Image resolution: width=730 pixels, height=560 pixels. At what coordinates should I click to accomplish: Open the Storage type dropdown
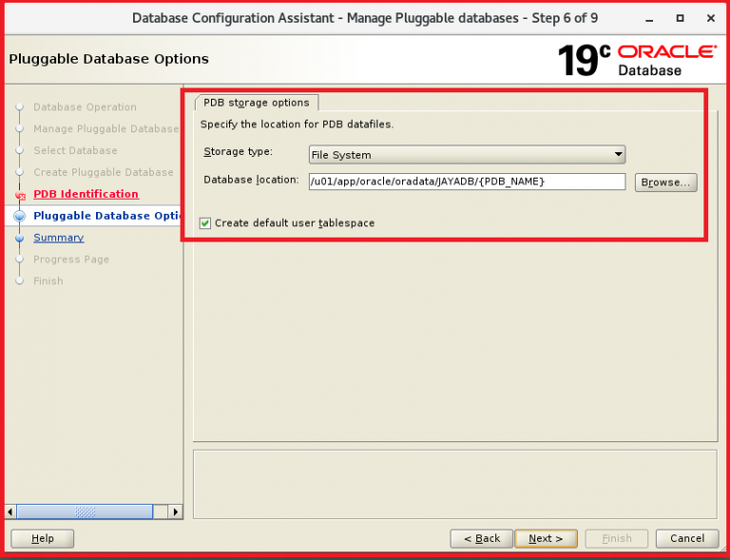467,155
